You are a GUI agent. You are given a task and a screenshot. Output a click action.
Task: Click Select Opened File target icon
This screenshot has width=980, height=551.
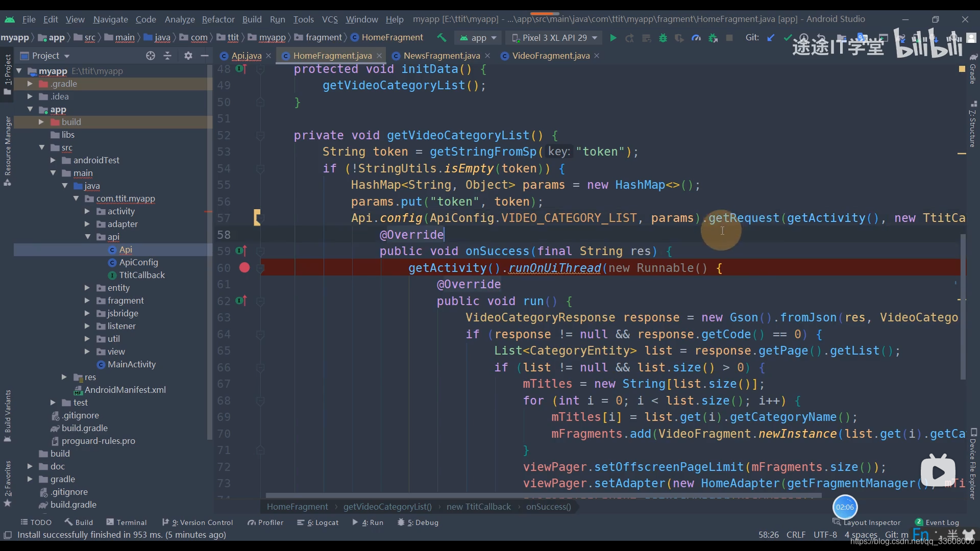coord(150,56)
